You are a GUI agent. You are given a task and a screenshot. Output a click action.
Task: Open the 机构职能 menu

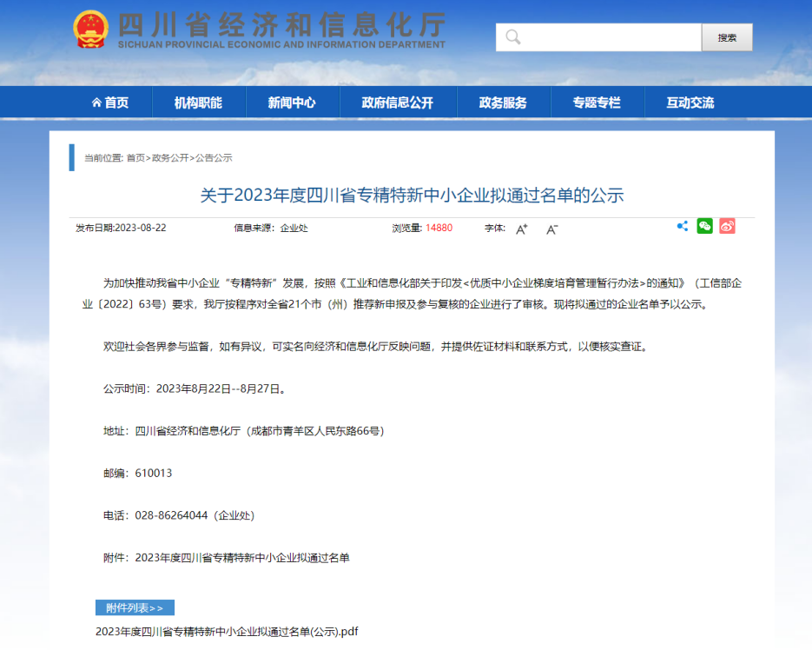tap(198, 103)
